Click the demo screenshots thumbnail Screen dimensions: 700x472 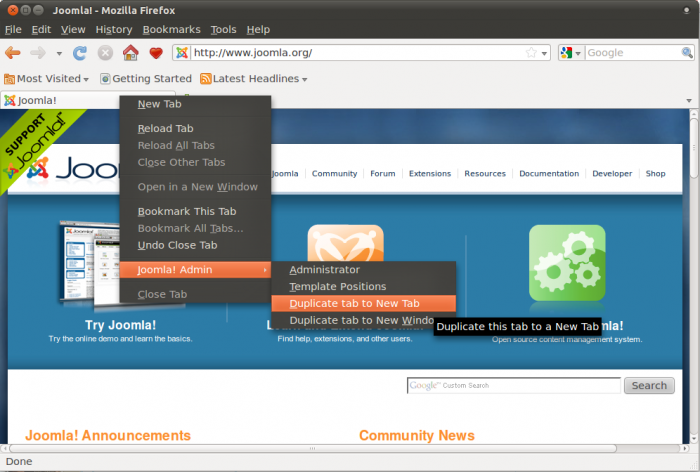pos(89,263)
